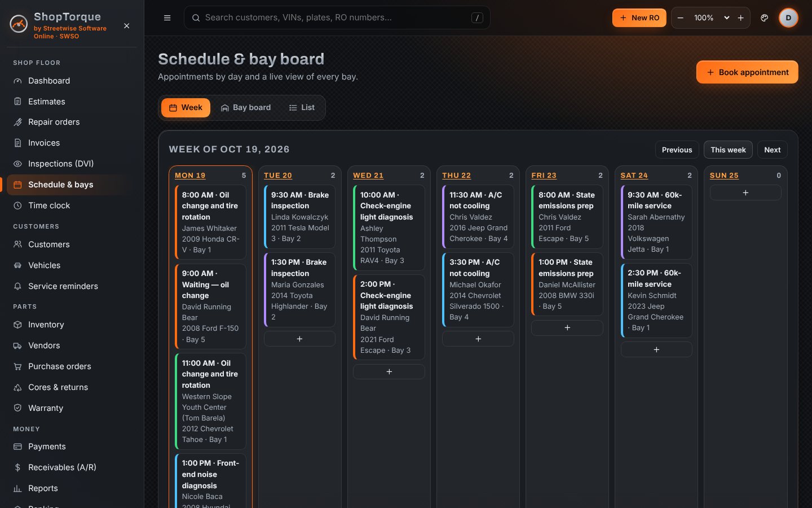The height and width of the screenshot is (508, 812).
Task: Open Daniel McAllister emissions prep card
Action: [567, 284]
